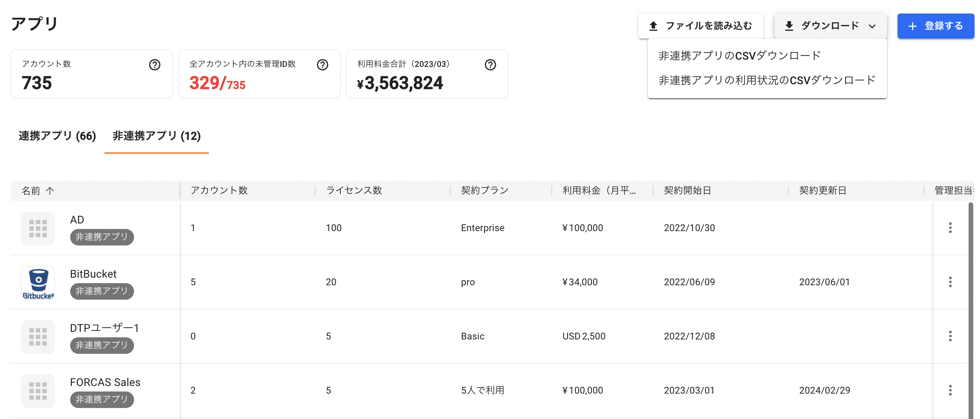Click the BitBucket app logo
This screenshot has width=980, height=419.
point(38,283)
